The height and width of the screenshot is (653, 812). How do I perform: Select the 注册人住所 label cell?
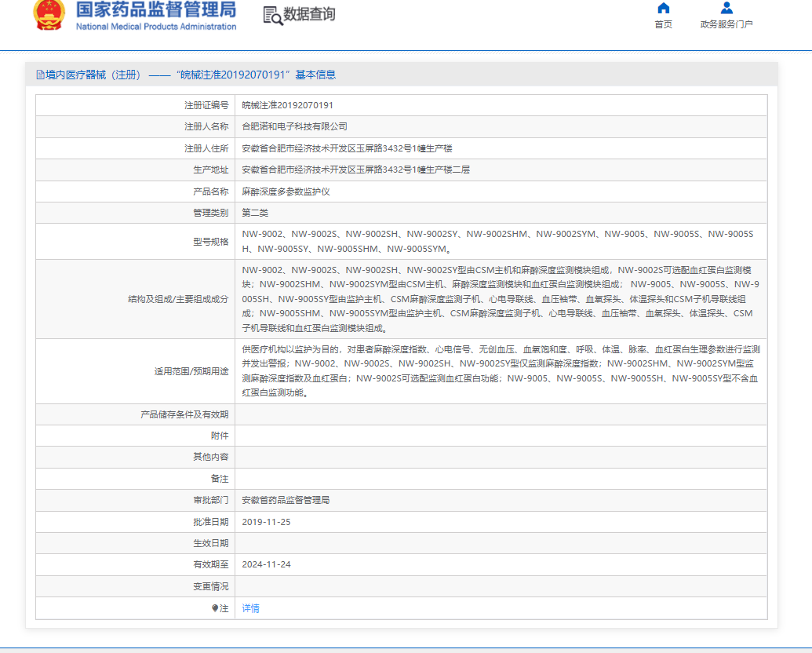tap(135, 148)
